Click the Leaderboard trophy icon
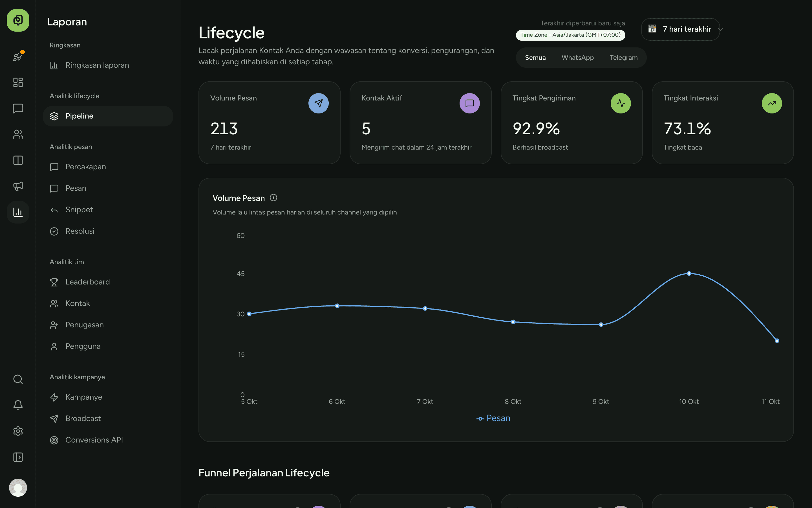Screen dimensions: 812x508 [54, 282]
